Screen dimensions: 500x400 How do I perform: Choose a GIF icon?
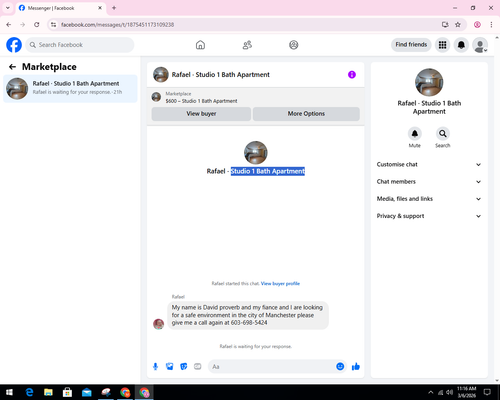tap(198, 367)
